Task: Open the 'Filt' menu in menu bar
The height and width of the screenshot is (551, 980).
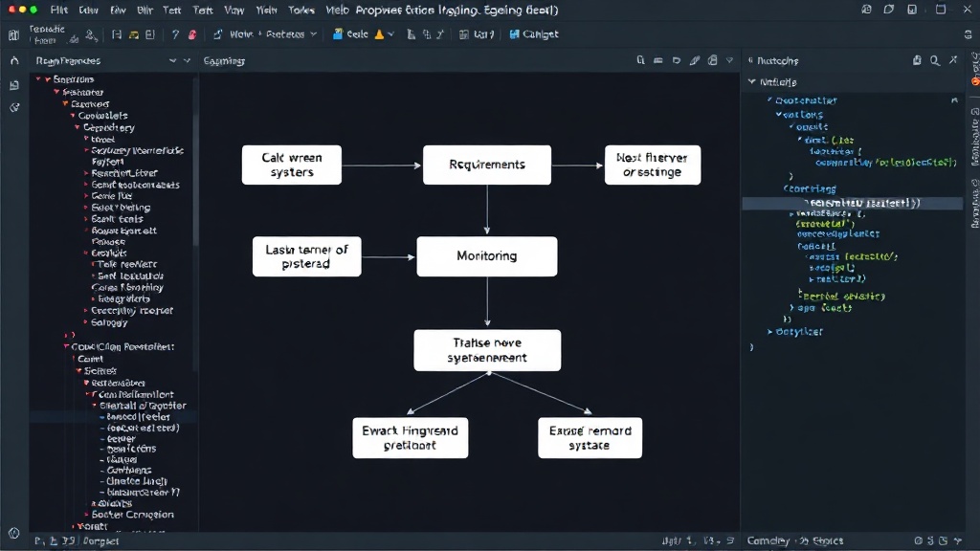Action: point(59,10)
